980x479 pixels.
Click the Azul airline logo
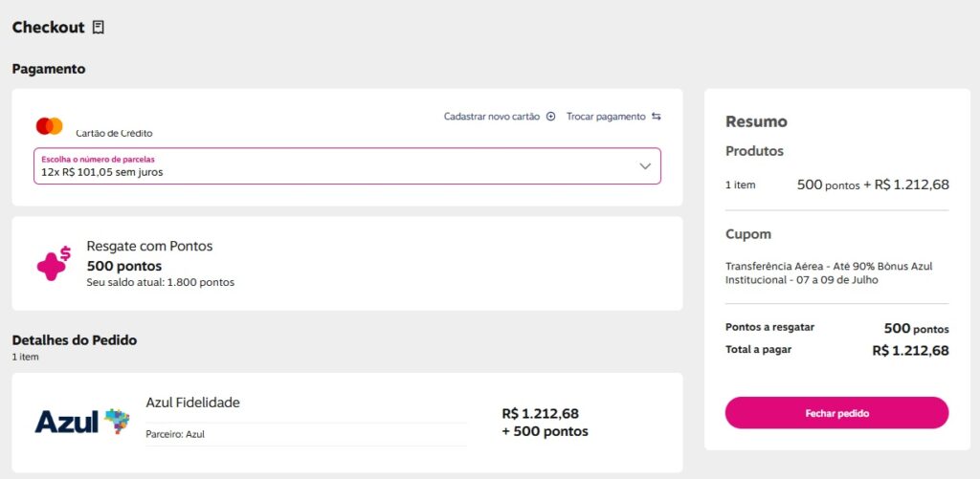81,421
